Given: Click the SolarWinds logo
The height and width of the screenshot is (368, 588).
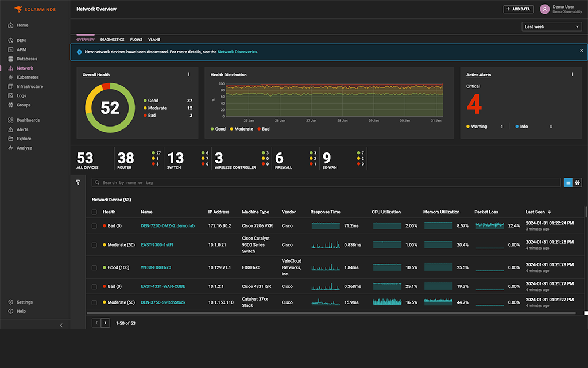Looking at the screenshot, I should (36, 9).
